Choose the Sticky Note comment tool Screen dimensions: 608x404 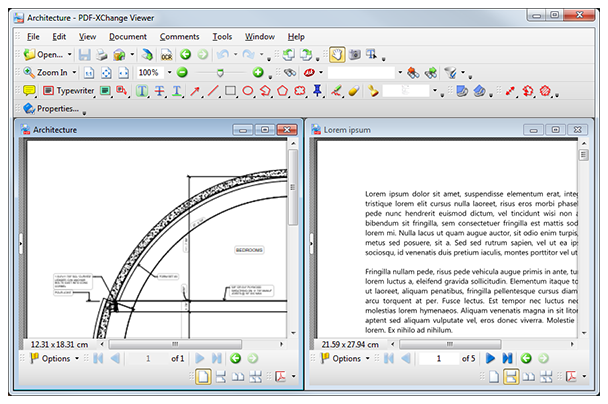29,91
